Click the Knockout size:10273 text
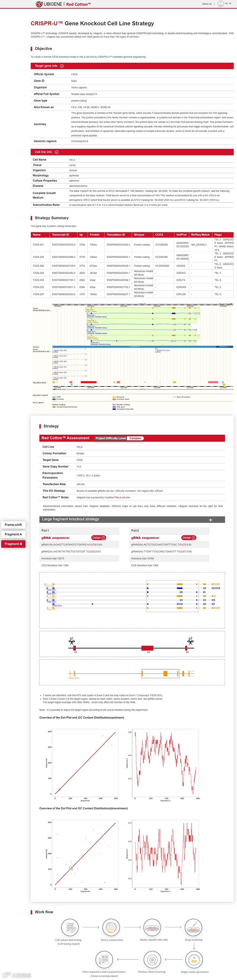 [52, 558]
